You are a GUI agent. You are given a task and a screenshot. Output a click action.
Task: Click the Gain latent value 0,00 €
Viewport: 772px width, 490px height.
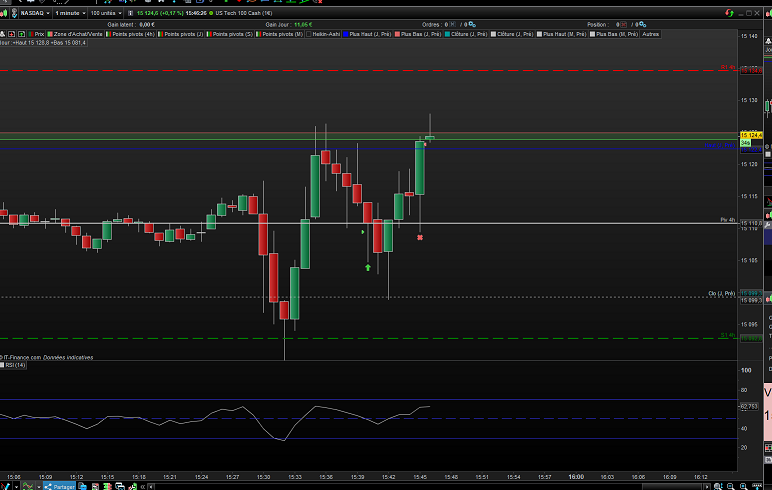pos(147,25)
